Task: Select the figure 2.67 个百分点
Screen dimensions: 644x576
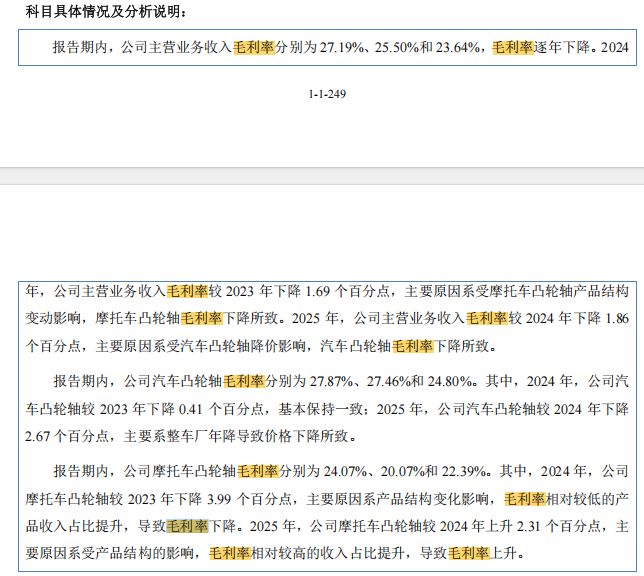Action: [x=67, y=436]
